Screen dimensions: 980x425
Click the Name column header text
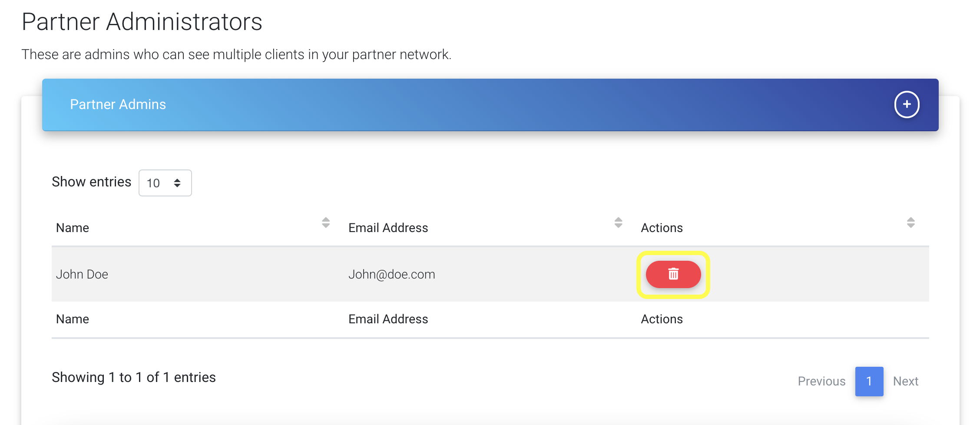click(x=73, y=228)
